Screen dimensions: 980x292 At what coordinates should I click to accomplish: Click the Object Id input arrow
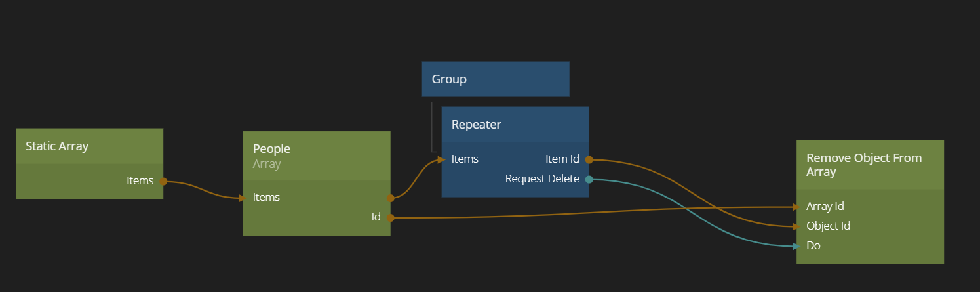pyautogui.click(x=794, y=226)
